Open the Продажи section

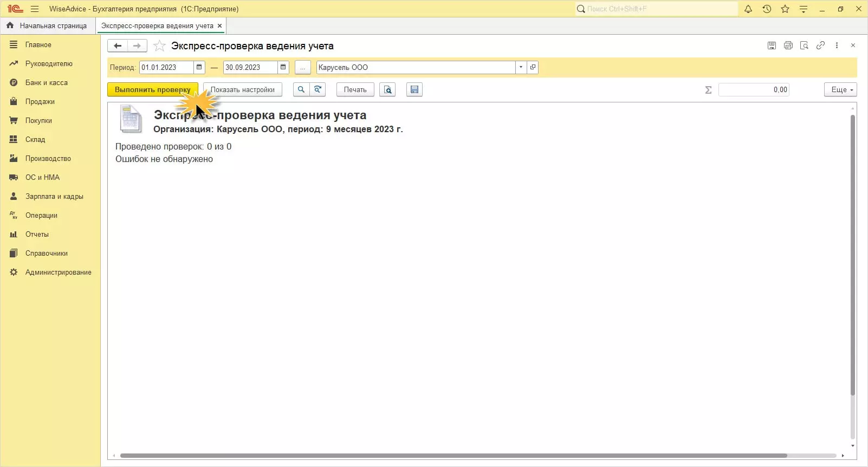click(40, 102)
